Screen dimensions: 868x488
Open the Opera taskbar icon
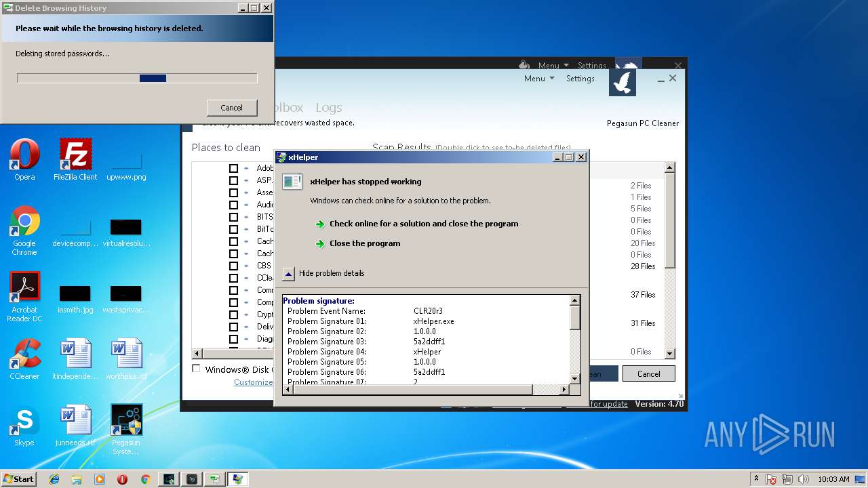122,479
